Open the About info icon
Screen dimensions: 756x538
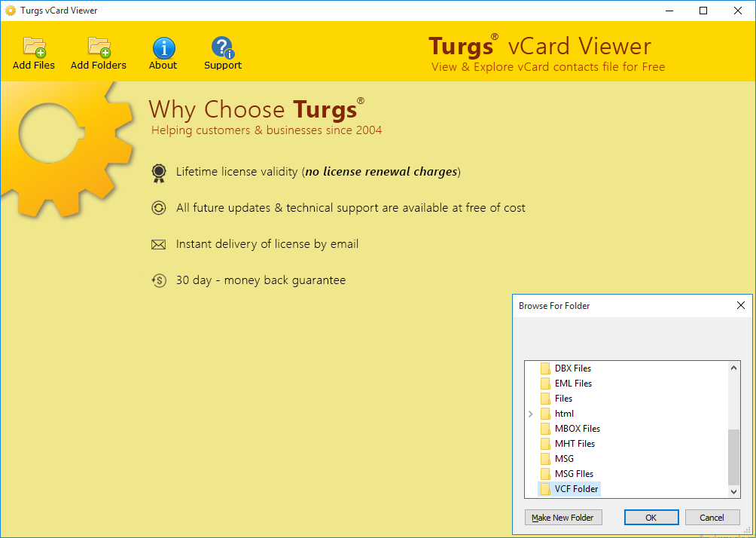pyautogui.click(x=164, y=48)
